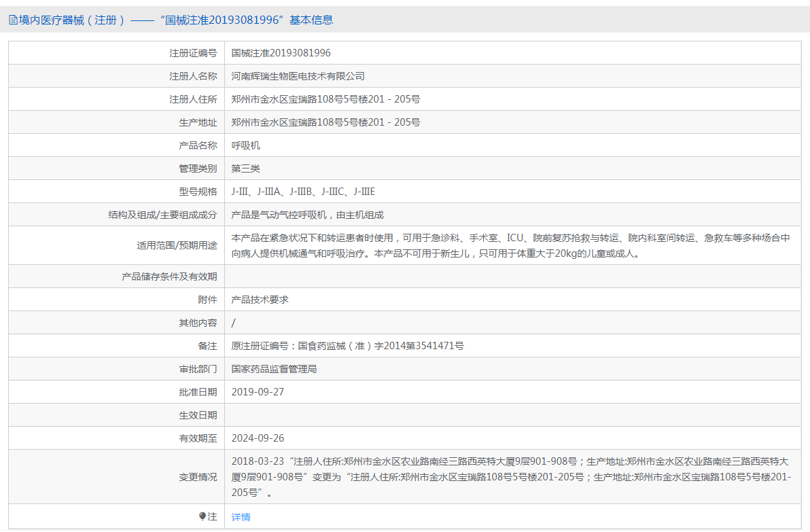
Task: Click the 批准日期 label
Action: [x=198, y=392]
